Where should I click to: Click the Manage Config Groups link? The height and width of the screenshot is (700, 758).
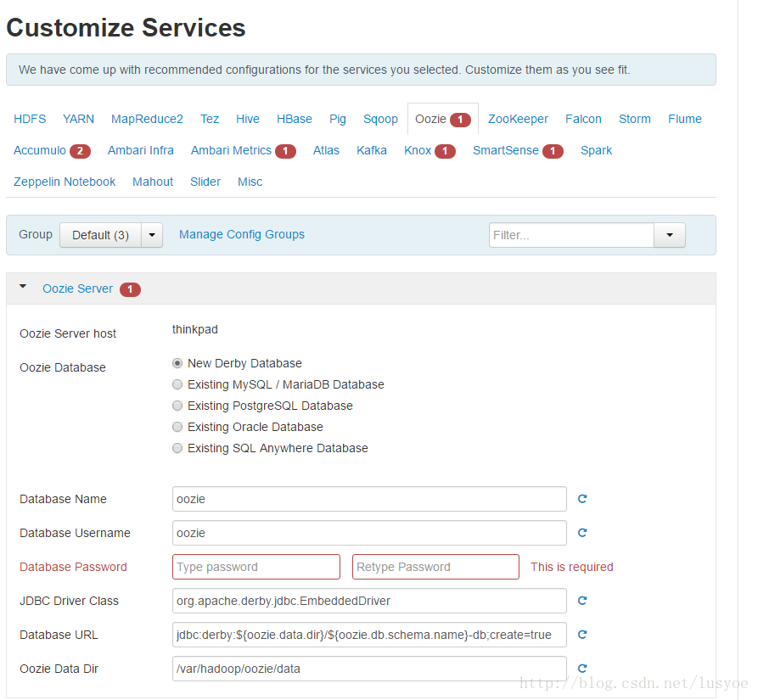coord(242,234)
